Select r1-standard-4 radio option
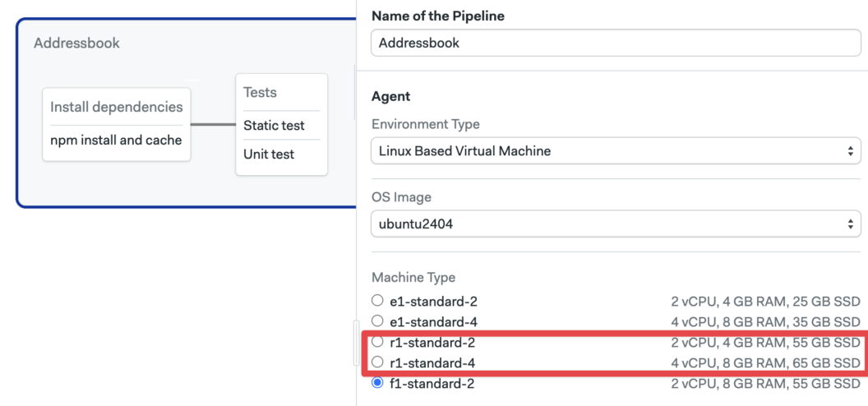This screenshot has height=406, width=868. pos(377,362)
